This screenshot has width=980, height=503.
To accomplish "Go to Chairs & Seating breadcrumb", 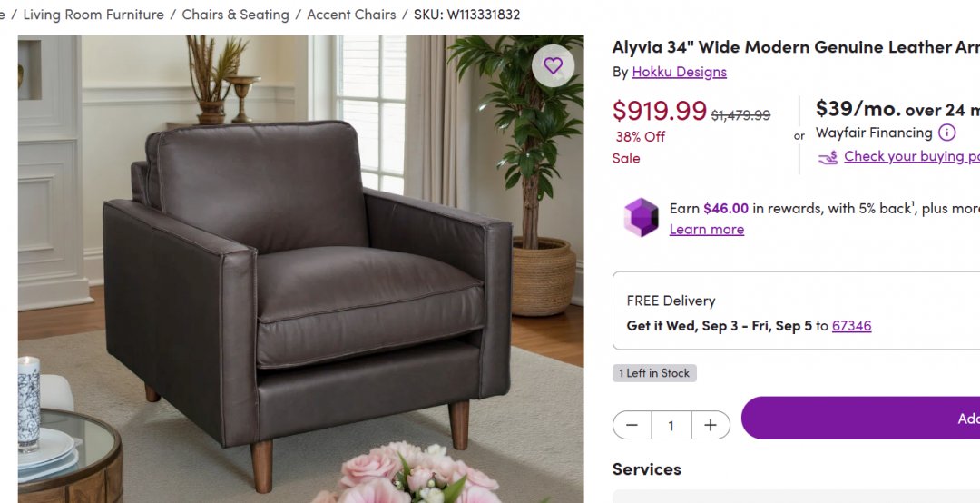I will [236, 15].
